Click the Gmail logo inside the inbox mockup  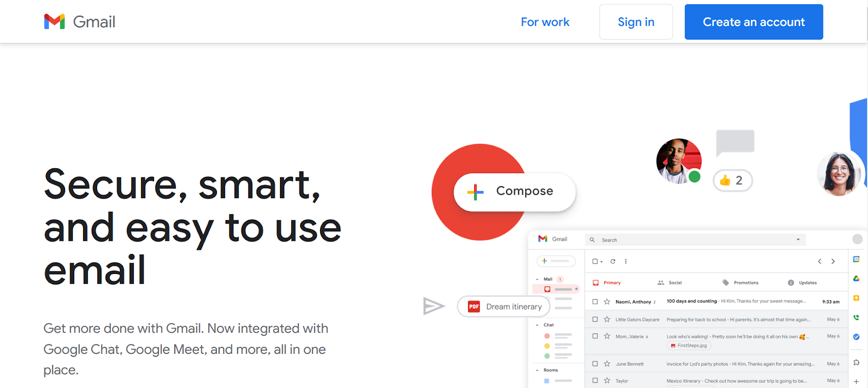552,239
